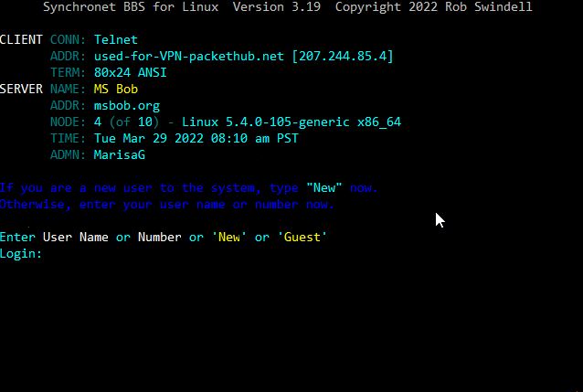Click the 'Telnet' connection value
Viewport: 583px width, 392px height.
116,39
